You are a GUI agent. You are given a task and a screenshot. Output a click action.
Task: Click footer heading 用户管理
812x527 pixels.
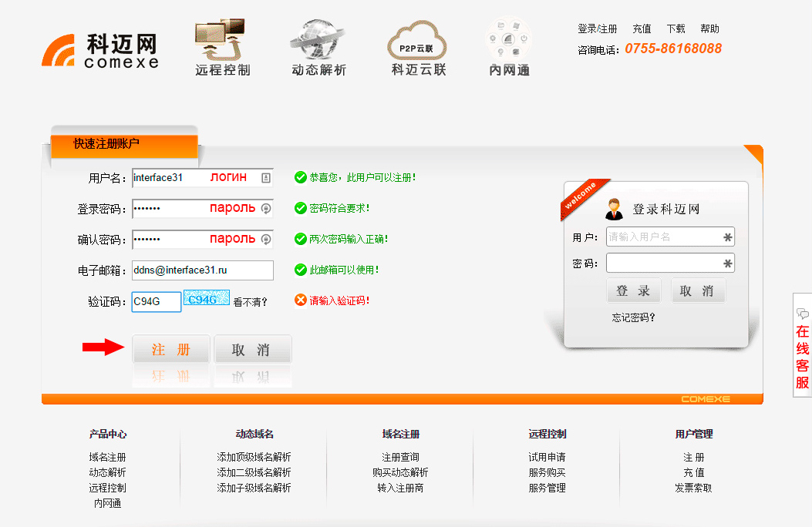point(693,434)
